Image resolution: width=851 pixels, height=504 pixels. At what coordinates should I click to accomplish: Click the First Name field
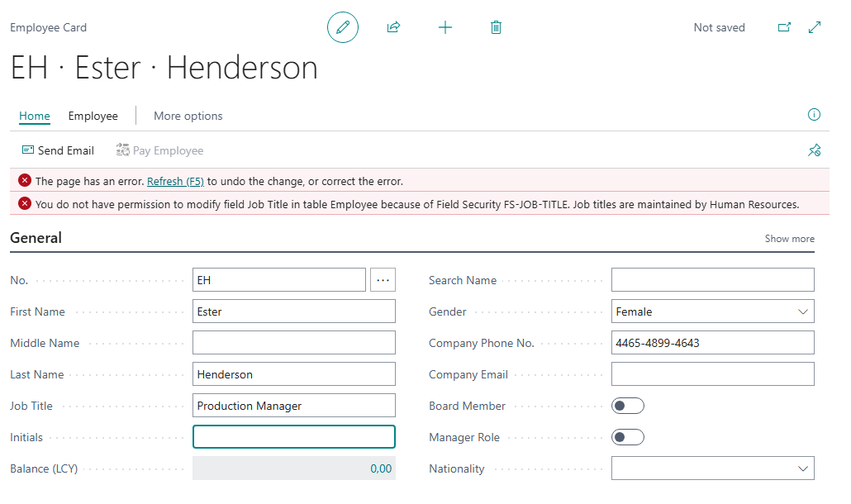[293, 311]
